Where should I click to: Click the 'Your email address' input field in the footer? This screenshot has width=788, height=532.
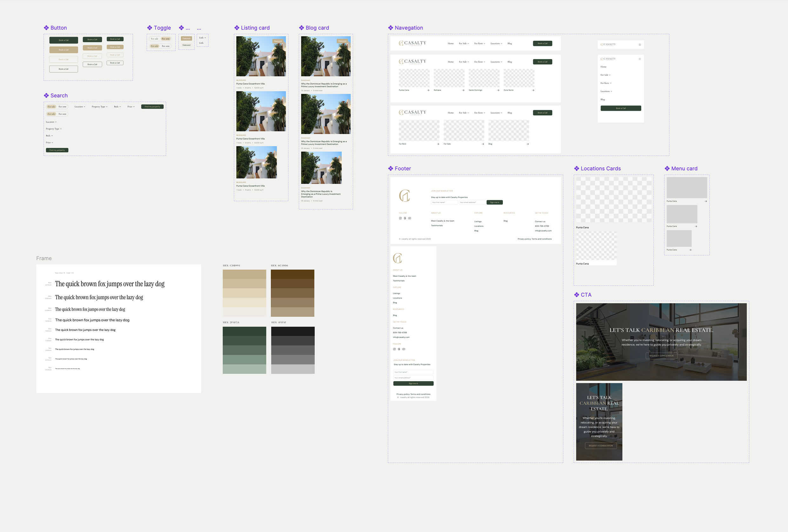[472, 202]
